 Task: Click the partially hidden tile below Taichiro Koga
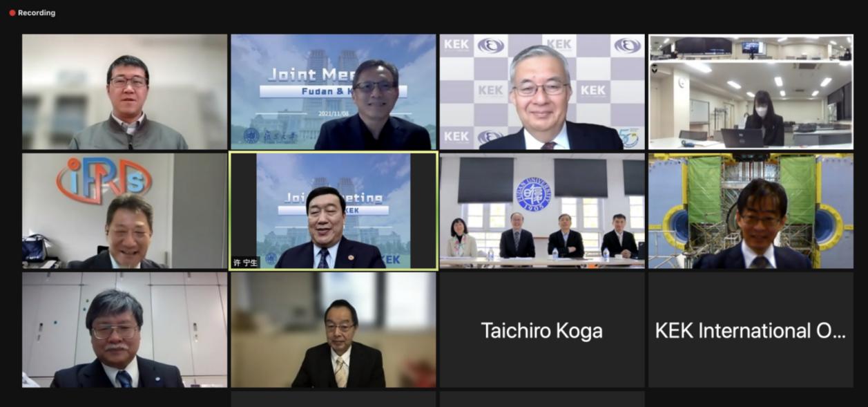click(x=542, y=399)
